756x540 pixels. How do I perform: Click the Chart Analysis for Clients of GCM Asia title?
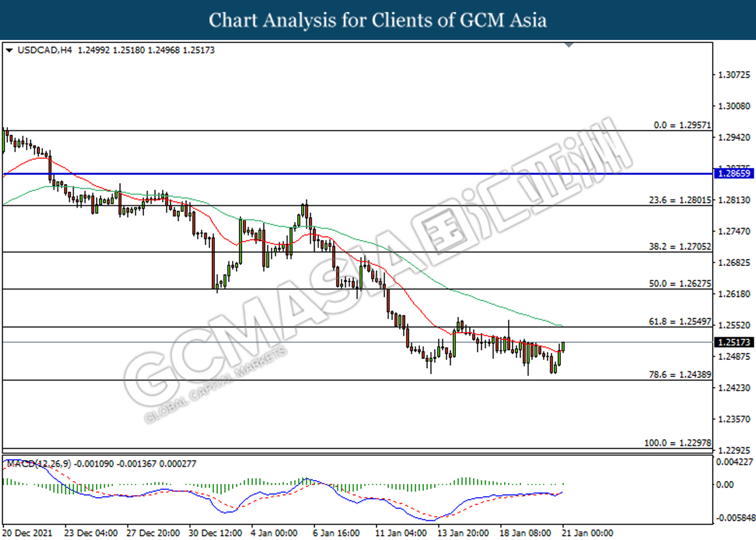click(377, 20)
